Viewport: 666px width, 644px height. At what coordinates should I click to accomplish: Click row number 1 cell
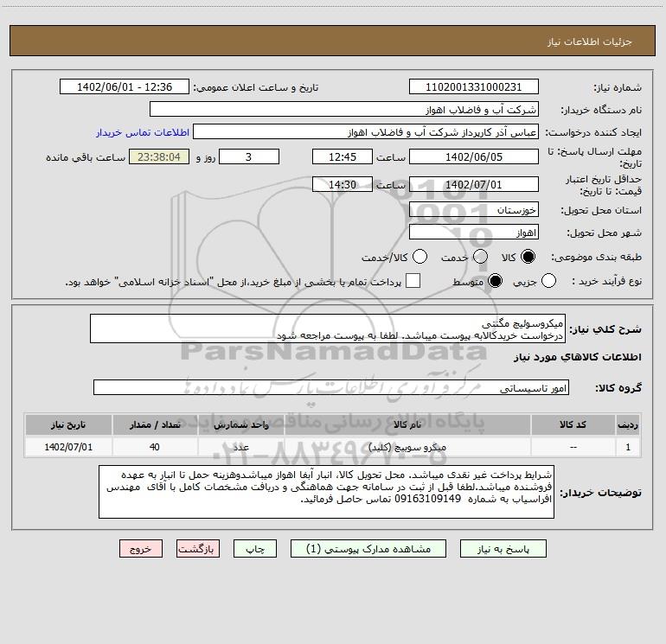628,447
